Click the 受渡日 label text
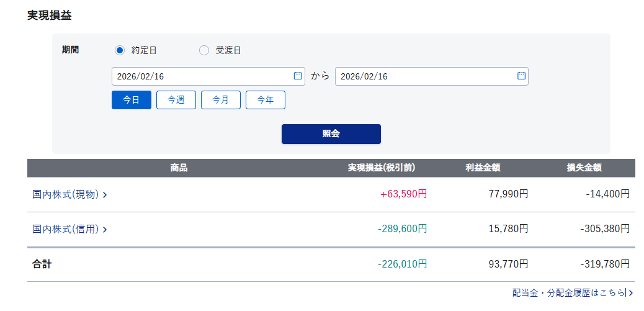 coord(228,50)
